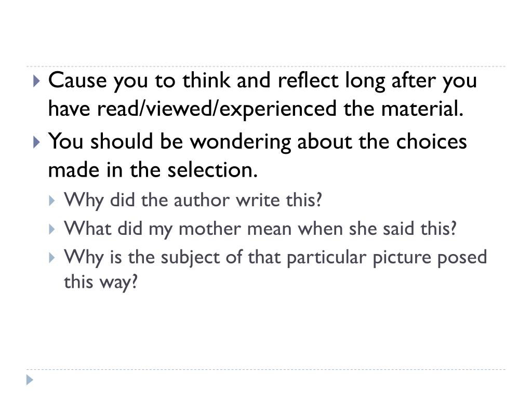This screenshot has width=532, height=399.
Task: Click the word 'mother' in the sub-bullet
Action: click(x=210, y=229)
